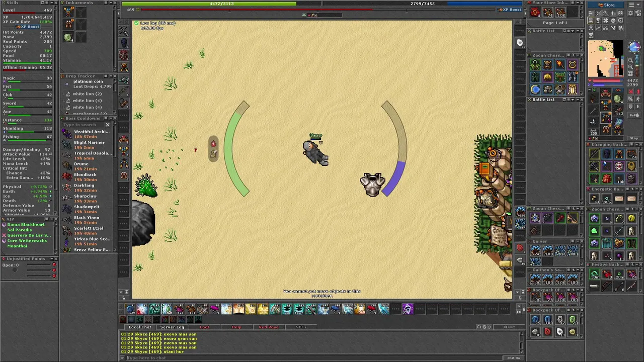Select the red standing figure stand mode
The height and width of the screenshot is (362, 644).
[638, 91]
